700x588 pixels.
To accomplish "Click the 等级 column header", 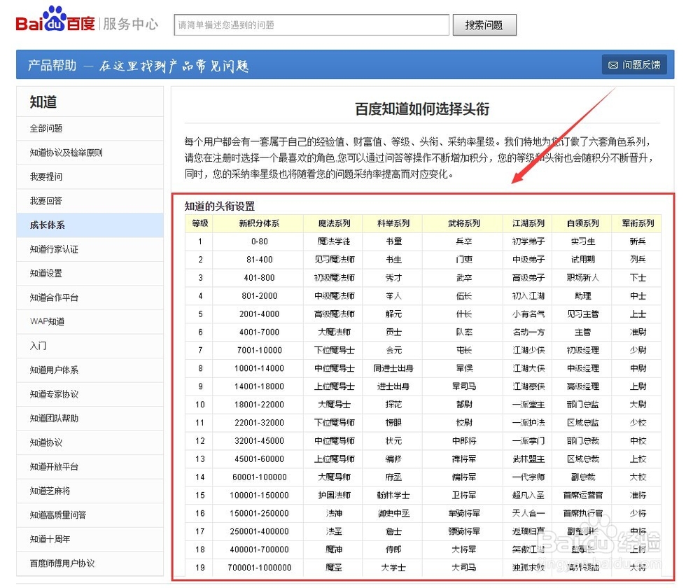I will tap(199, 223).
